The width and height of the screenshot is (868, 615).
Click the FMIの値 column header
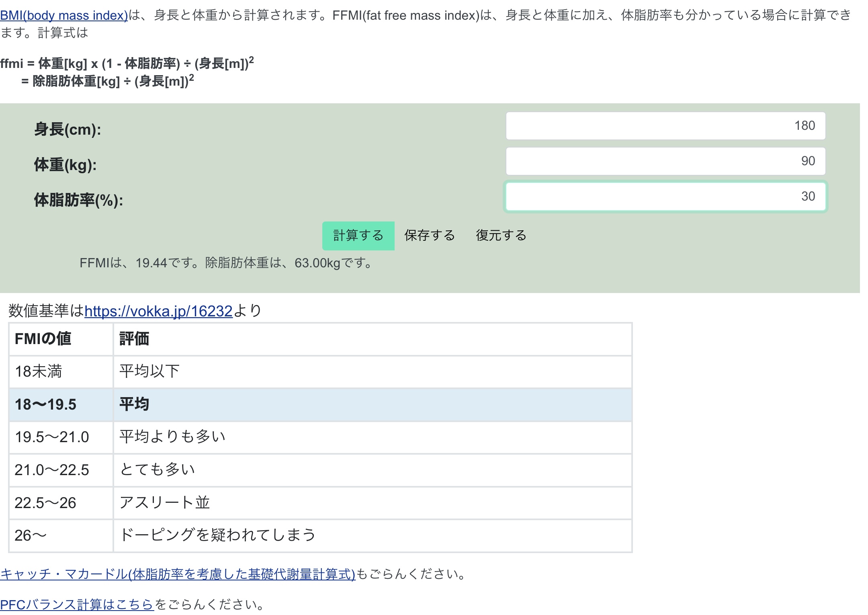(43, 339)
